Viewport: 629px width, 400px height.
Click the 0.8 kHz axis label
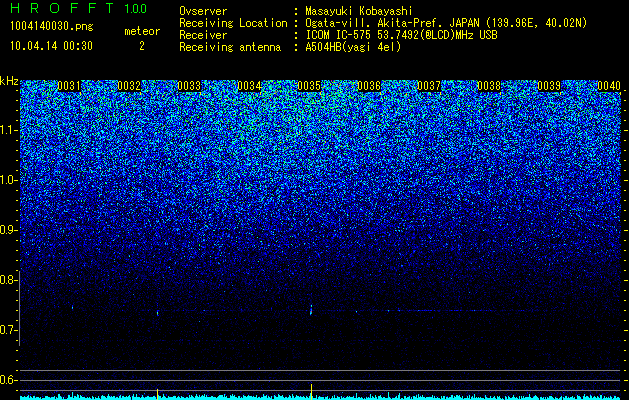click(x=8, y=280)
